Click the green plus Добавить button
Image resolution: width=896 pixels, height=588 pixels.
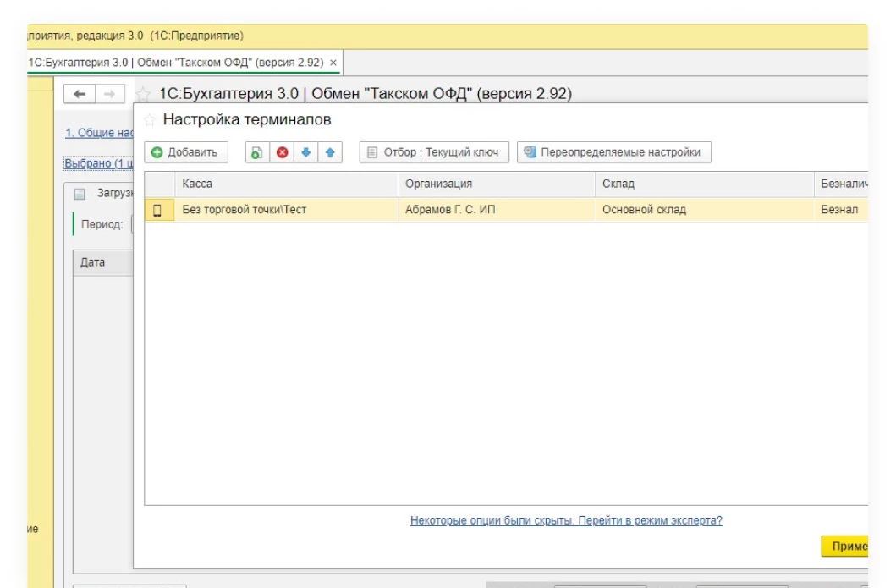click(x=186, y=152)
